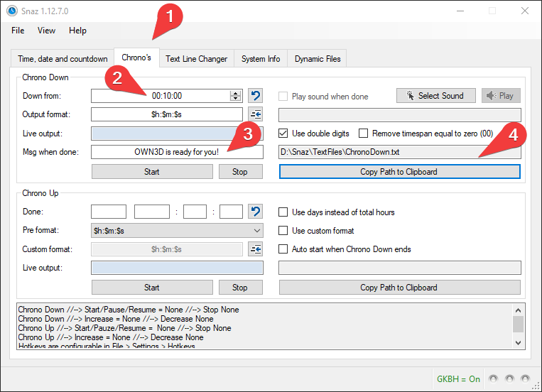Enable Remove timespan equal to zero option
This screenshot has height=392, width=542.
pyautogui.click(x=364, y=134)
